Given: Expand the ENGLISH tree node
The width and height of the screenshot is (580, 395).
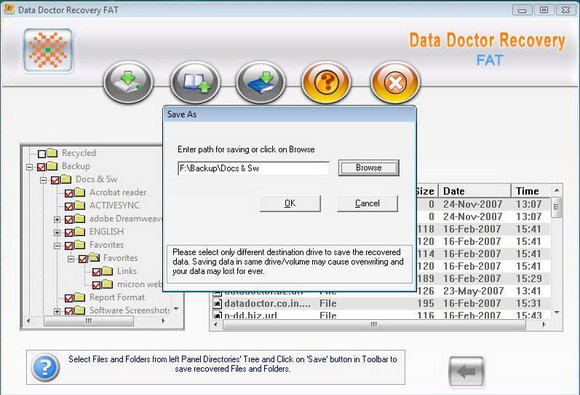Looking at the screenshot, I should [57, 233].
